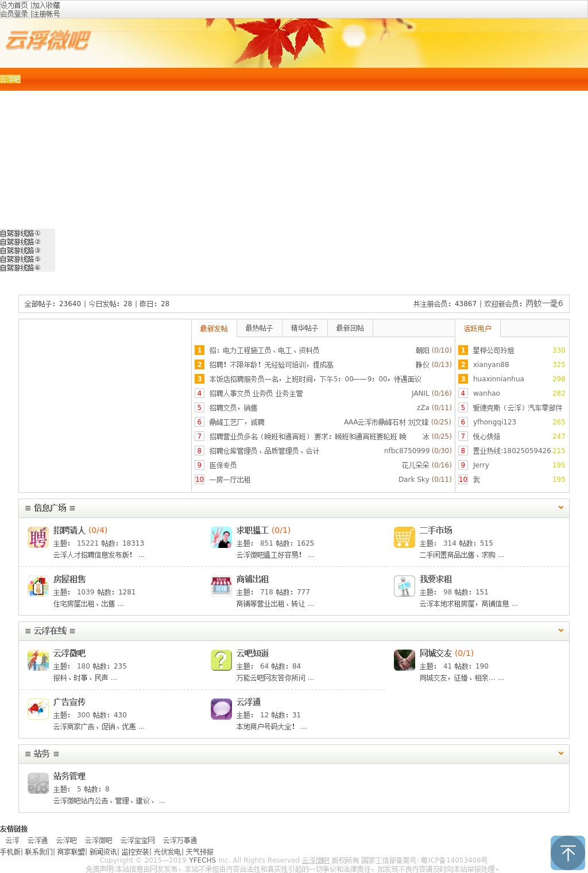Viewport: 588px width, 873px height.
Task: Collapse the 云浮在线 section
Action: [x=561, y=630]
